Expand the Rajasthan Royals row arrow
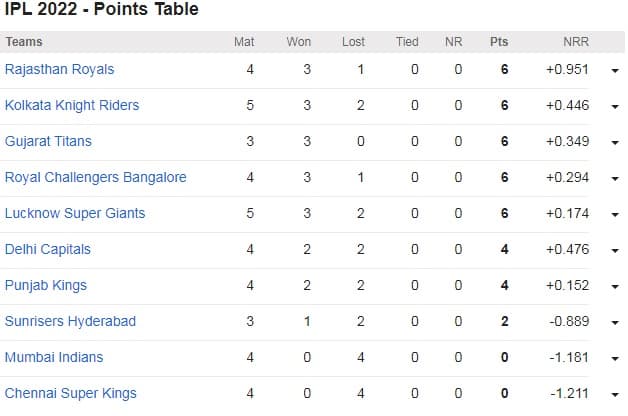This screenshot has height=416, width=628. 614,71
